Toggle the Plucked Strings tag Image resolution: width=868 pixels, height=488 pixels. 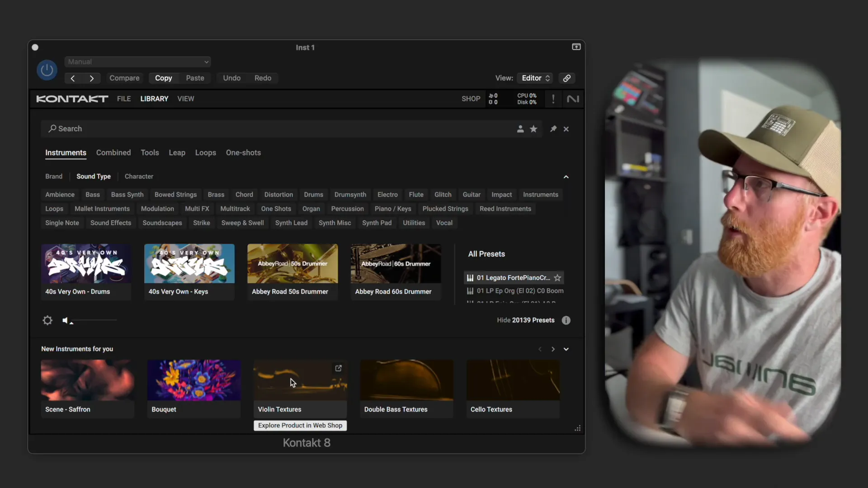(445, 209)
